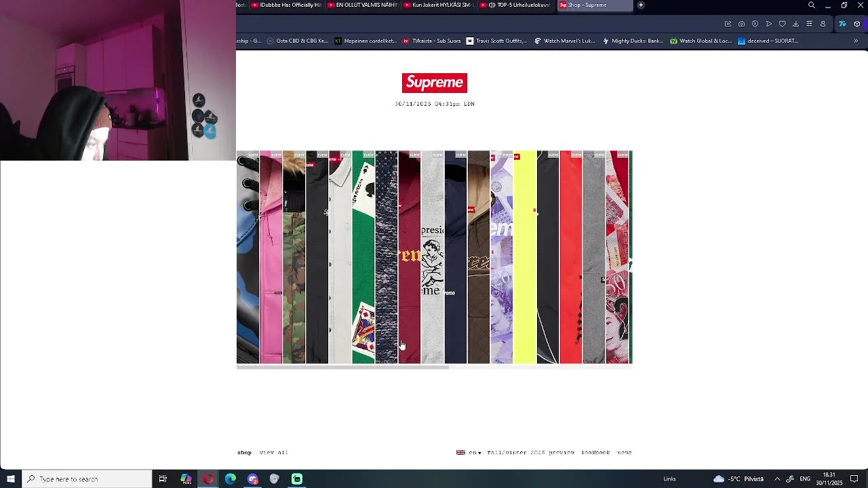Open the -5°C Pilvistä weather widget
Viewport: 868px width, 488px height.
click(x=738, y=479)
